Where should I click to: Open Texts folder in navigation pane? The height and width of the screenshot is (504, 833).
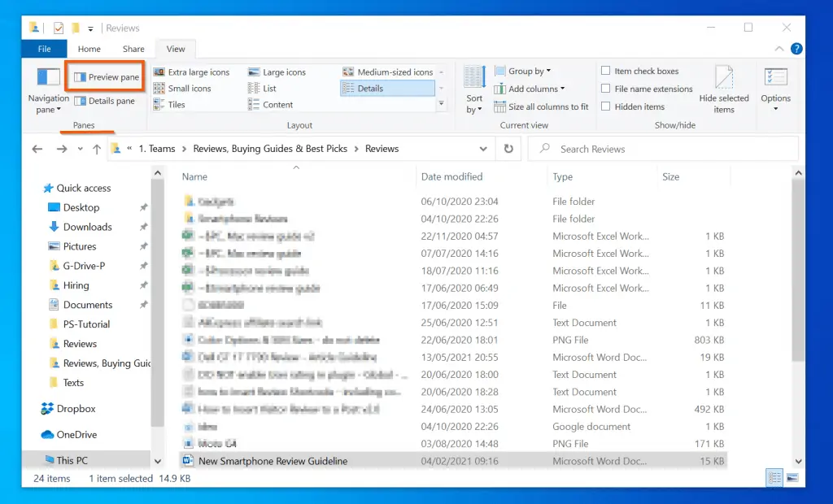coord(66,383)
